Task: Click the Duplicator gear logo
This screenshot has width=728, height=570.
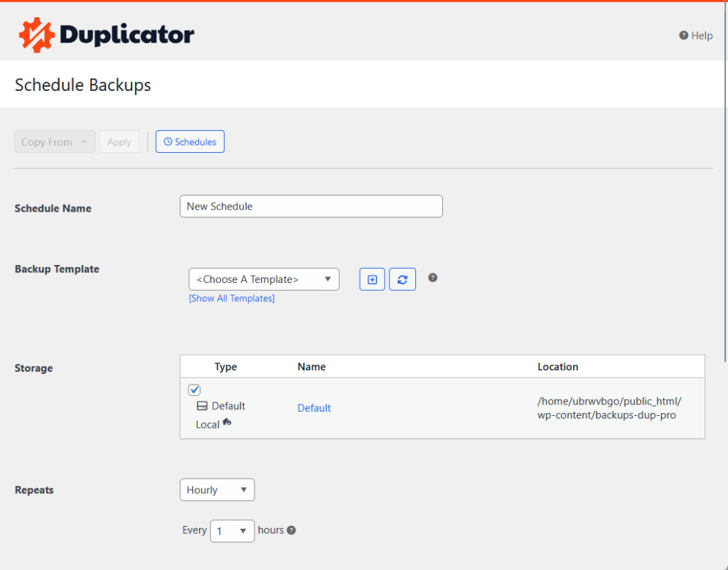Action: pyautogui.click(x=37, y=36)
